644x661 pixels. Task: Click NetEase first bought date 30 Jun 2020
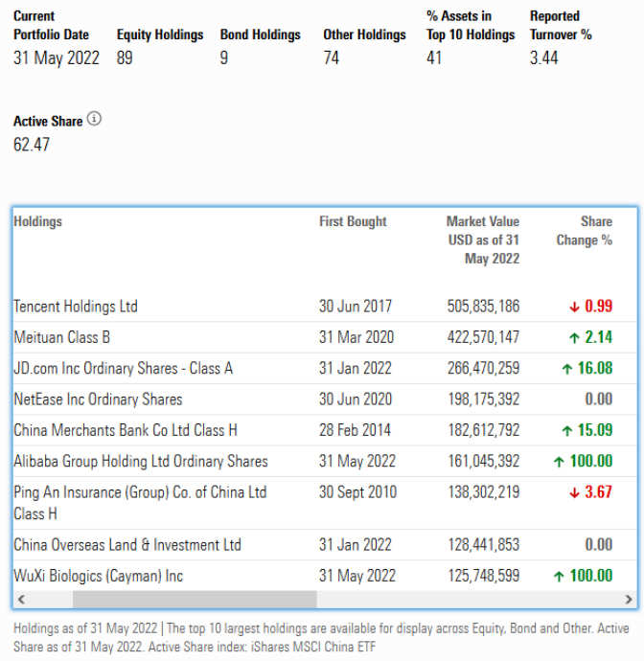pyautogui.click(x=356, y=399)
